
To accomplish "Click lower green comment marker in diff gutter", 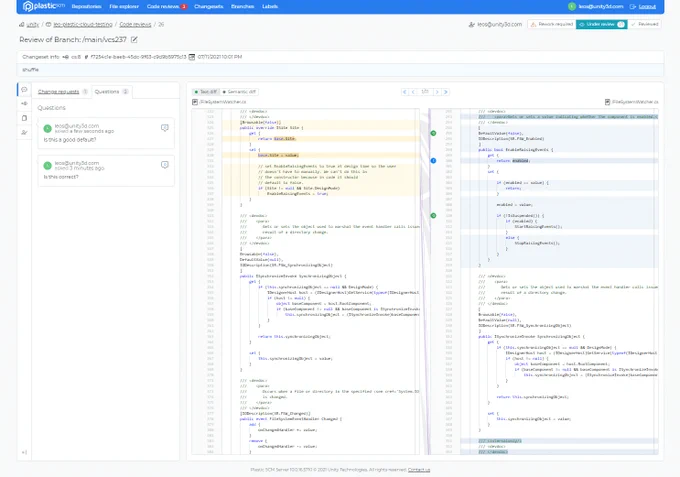I will pyautogui.click(x=433, y=216).
